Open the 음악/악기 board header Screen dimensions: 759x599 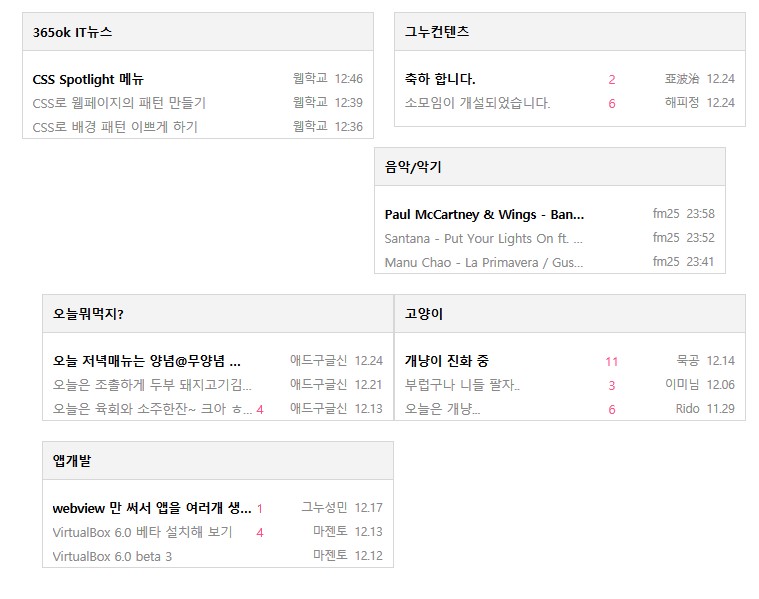[413, 167]
